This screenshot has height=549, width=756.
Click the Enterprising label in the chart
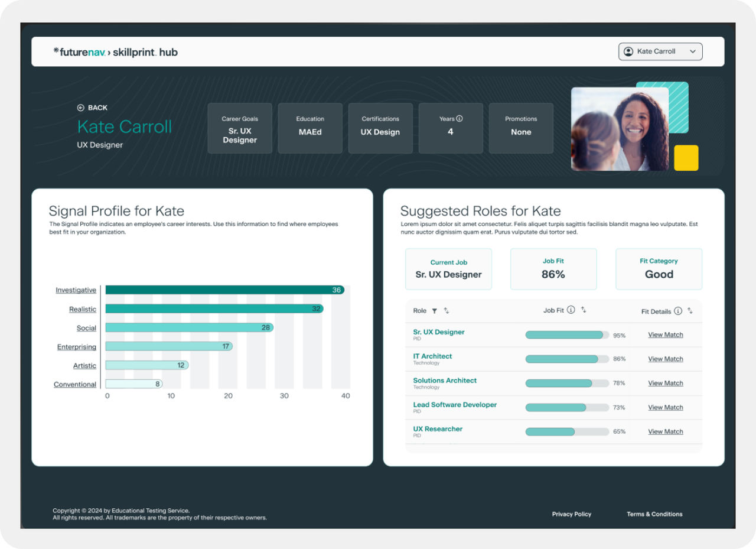click(76, 347)
